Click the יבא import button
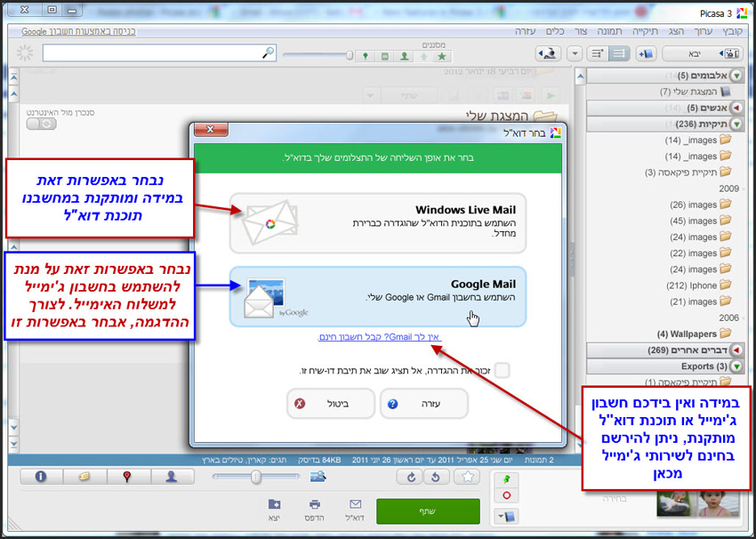 click(x=703, y=53)
